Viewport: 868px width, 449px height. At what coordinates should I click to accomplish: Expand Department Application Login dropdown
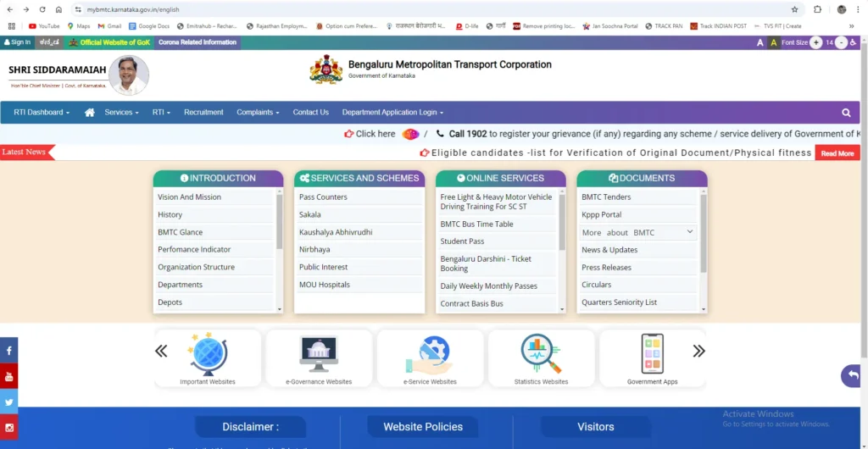click(x=392, y=112)
